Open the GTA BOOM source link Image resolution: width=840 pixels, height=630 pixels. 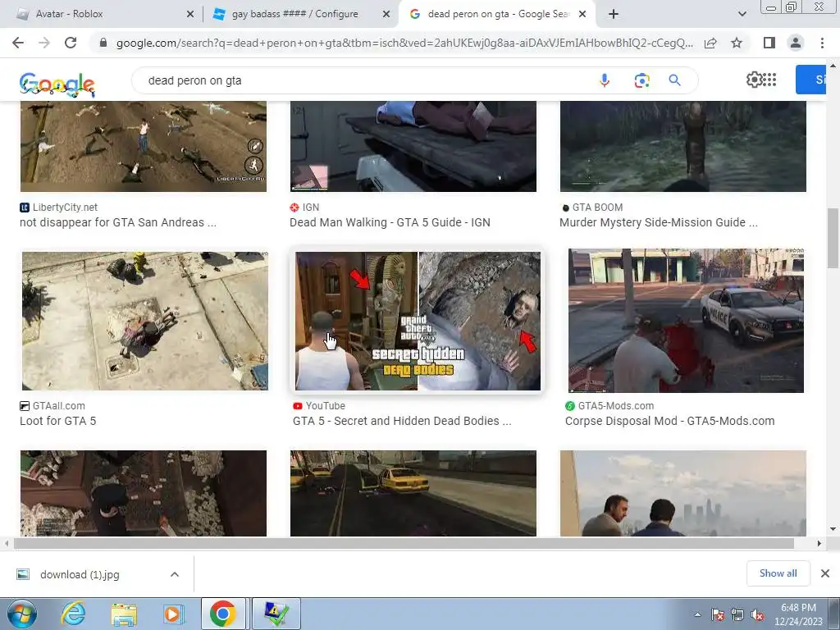591,208
